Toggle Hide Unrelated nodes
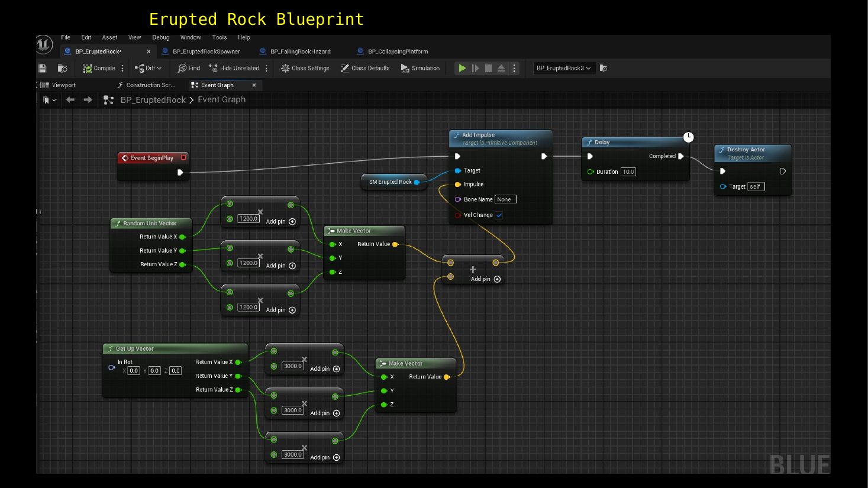Viewport: 868px width, 488px height. click(x=234, y=68)
